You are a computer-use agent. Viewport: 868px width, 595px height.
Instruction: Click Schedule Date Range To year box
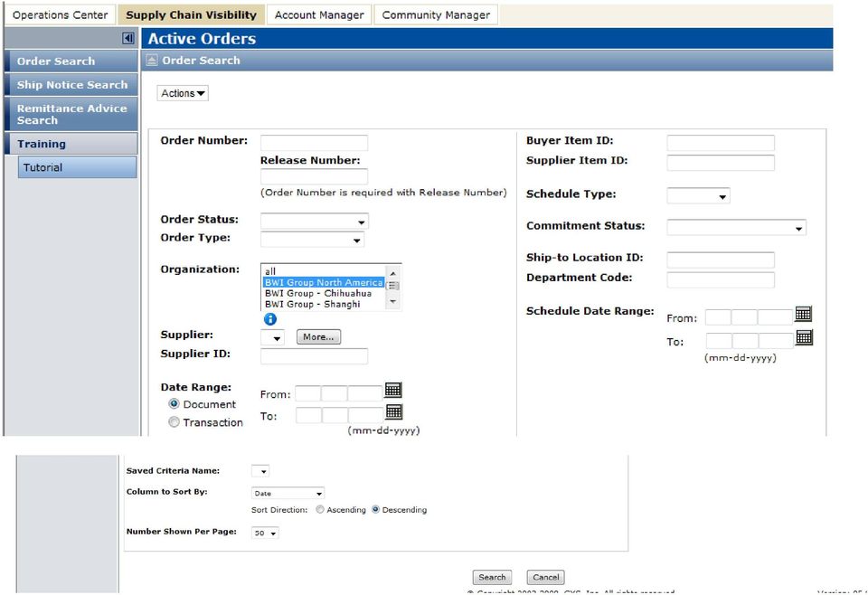[776, 340]
